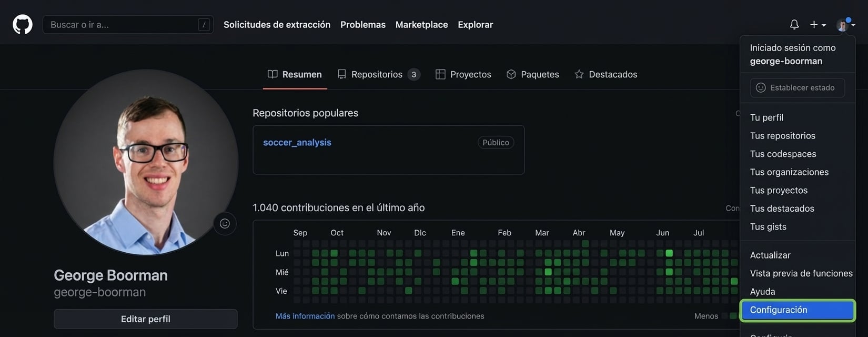
Task: Click the GitHub octocat logo
Action: pyautogui.click(x=23, y=24)
